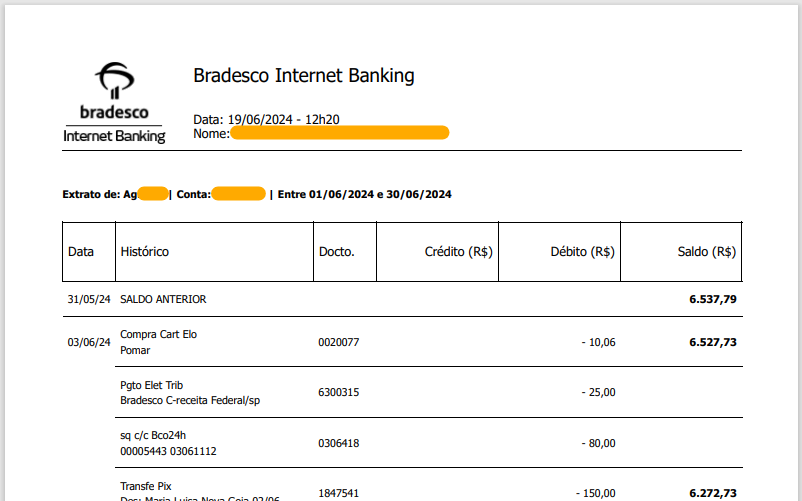Click the SALDO ANTERIOR row label
Viewport: 802px width, 501px height.
click(x=163, y=299)
